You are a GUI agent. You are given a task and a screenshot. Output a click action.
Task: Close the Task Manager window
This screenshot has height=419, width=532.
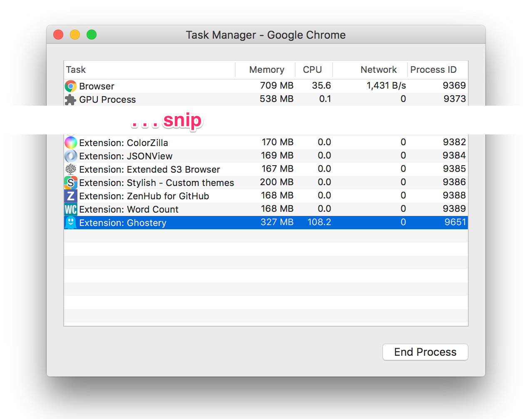[58, 35]
